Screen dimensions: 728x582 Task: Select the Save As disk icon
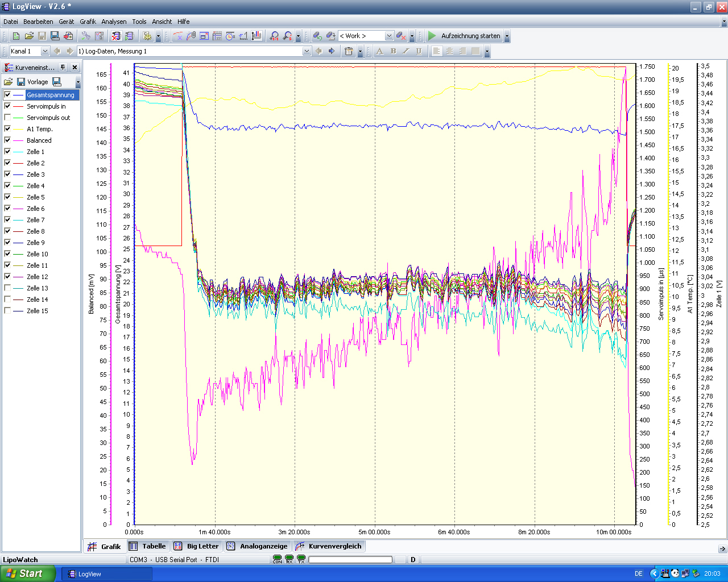point(55,36)
